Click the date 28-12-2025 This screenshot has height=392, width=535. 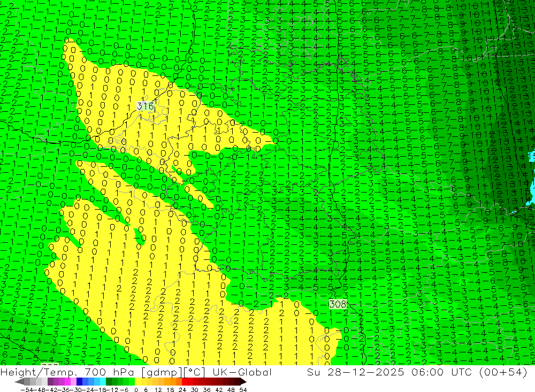[366, 372]
